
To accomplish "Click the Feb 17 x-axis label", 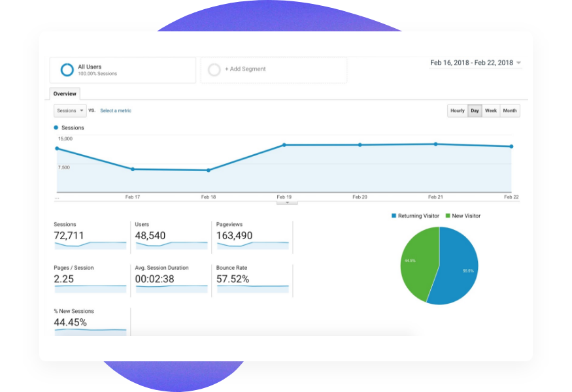I will tap(133, 197).
